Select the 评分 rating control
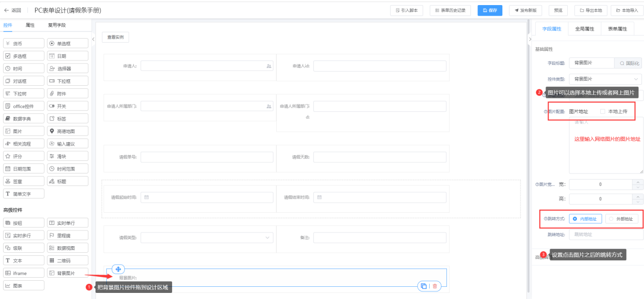644x299 pixels. tap(23, 156)
